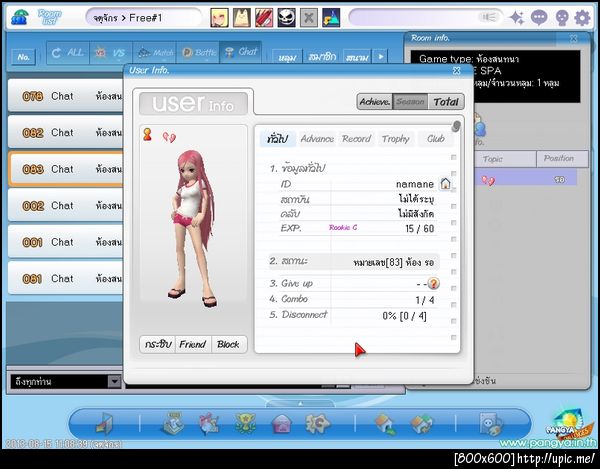Click the skull mask icon
This screenshot has height=469, width=600.
286,18
